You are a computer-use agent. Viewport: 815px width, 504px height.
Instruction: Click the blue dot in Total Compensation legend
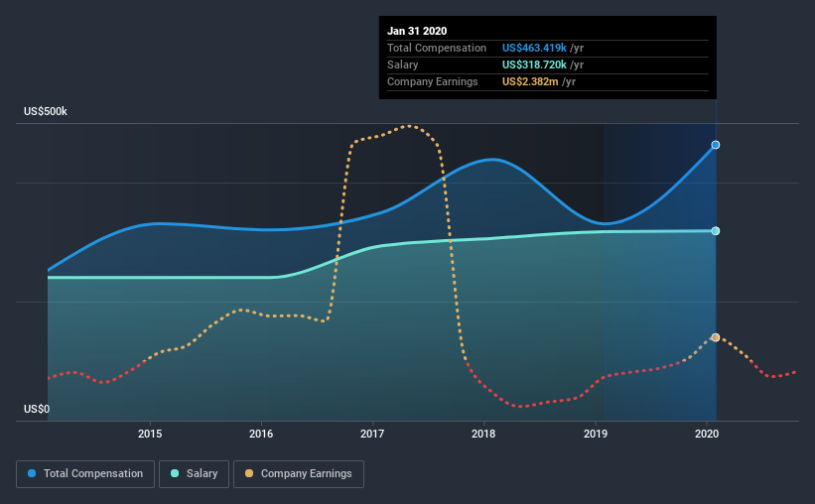coord(32,473)
